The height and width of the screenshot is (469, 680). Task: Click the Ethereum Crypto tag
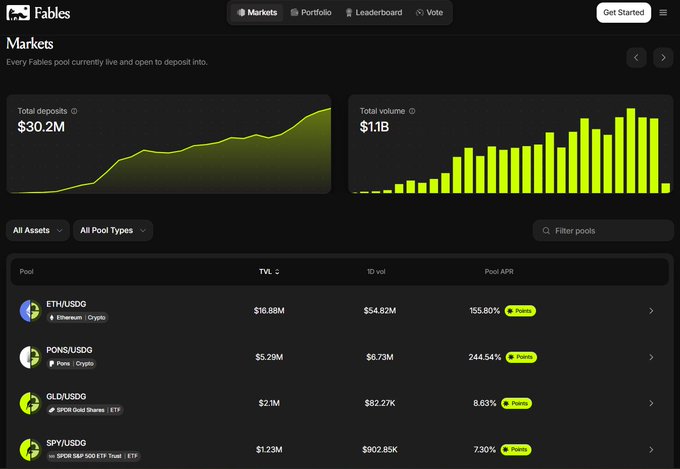coord(77,318)
